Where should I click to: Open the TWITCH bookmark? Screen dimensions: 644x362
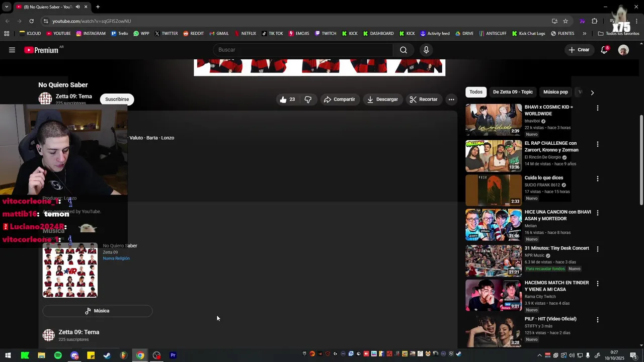pos(325,34)
